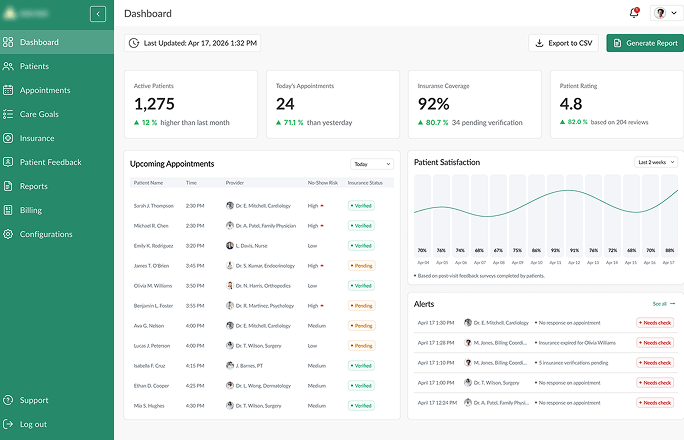The height and width of the screenshot is (440, 684).
Task: Click the arrow icon next to See all
Action: click(x=672, y=304)
